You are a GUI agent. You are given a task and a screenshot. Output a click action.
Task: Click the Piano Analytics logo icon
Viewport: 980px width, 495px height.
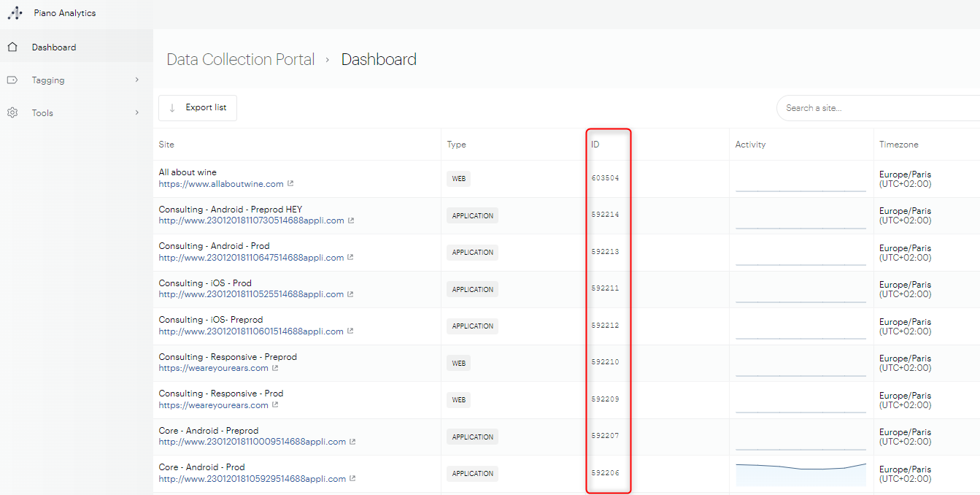coord(15,13)
